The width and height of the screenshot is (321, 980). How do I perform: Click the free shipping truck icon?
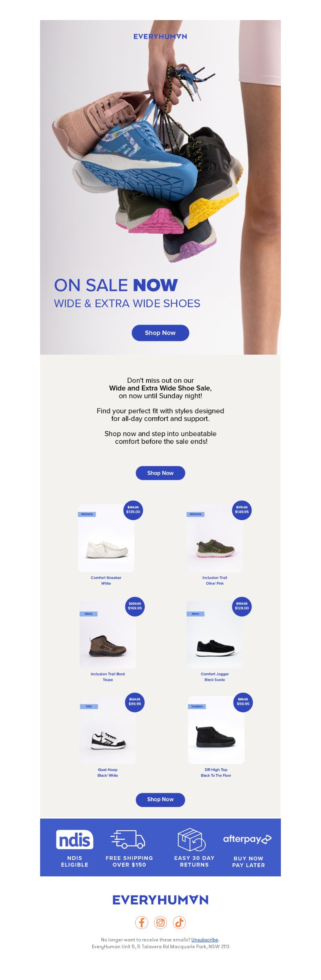(x=128, y=839)
